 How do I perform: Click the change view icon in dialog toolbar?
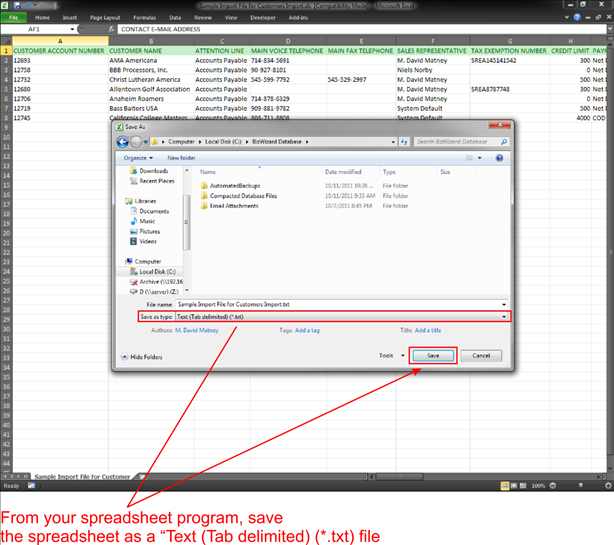(x=469, y=158)
